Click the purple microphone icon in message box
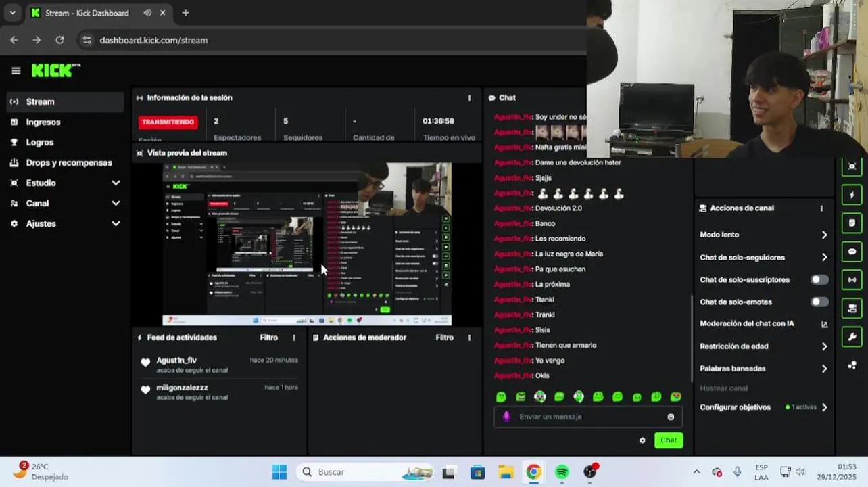The image size is (868, 487). (x=506, y=417)
